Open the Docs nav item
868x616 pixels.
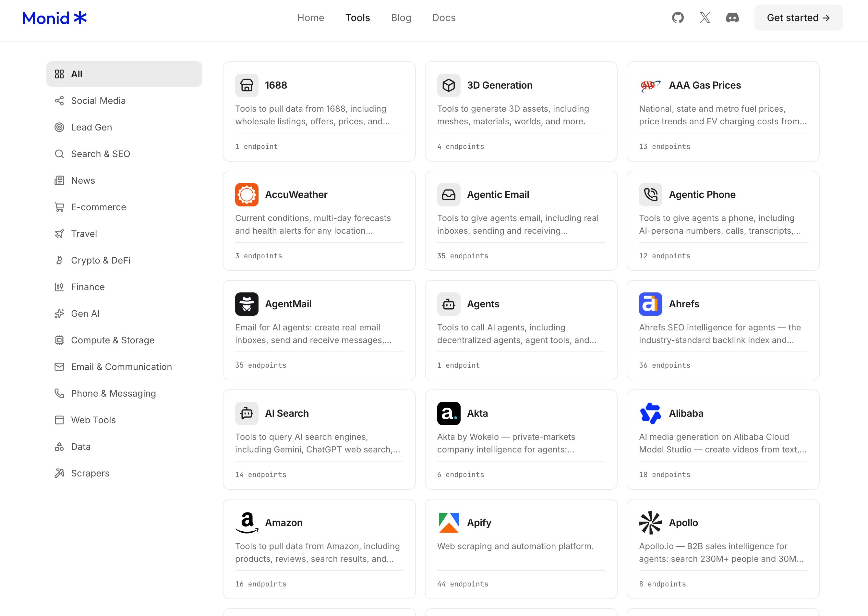coord(444,18)
